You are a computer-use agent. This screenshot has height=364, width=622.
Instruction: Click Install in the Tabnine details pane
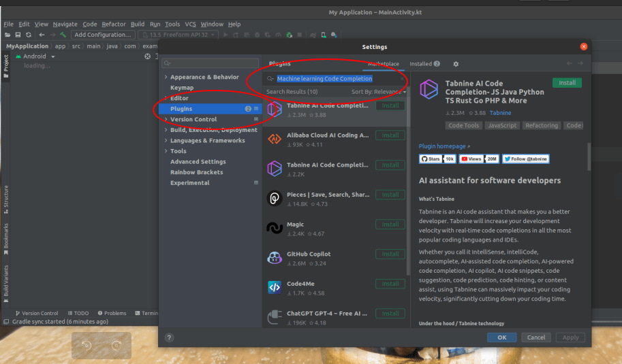tap(567, 83)
